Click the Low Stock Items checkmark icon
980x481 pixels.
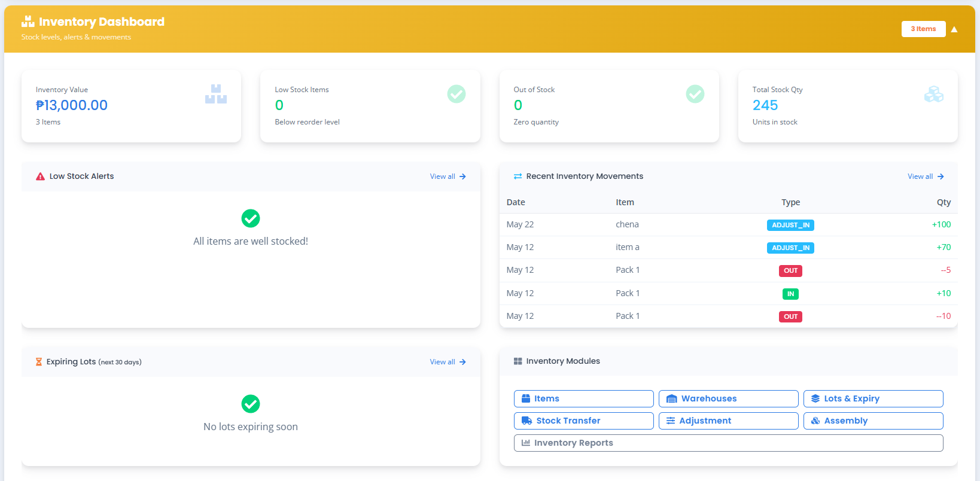point(456,94)
